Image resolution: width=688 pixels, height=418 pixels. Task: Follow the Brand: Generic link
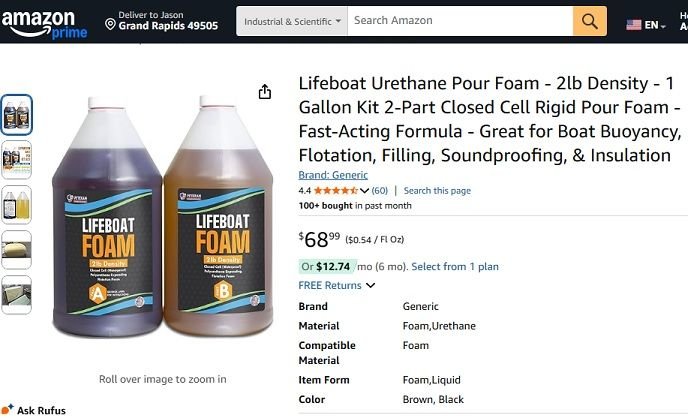pyautogui.click(x=333, y=175)
